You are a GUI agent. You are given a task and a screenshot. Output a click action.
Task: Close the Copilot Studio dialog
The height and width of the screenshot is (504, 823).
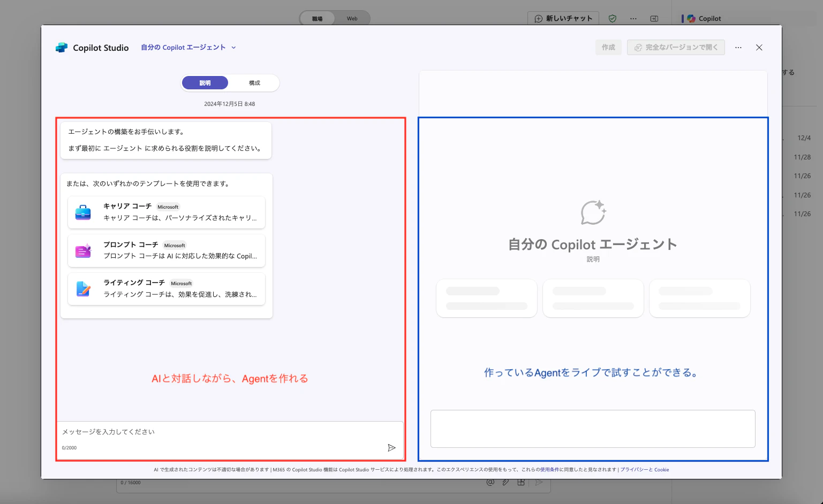point(759,48)
